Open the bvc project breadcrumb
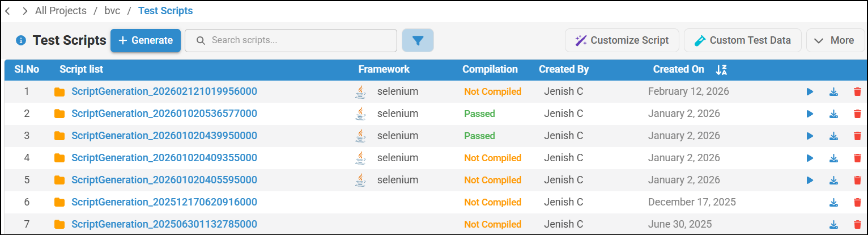Image resolution: width=868 pixels, height=235 pixels. coord(112,11)
